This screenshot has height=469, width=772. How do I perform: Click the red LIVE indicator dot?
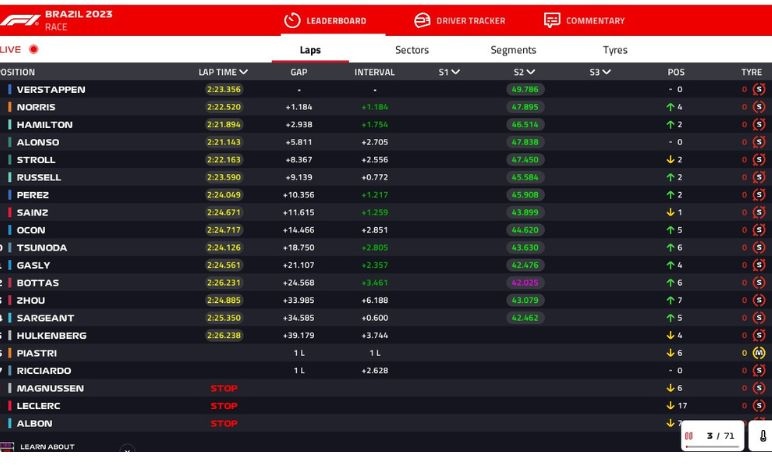click(x=34, y=49)
